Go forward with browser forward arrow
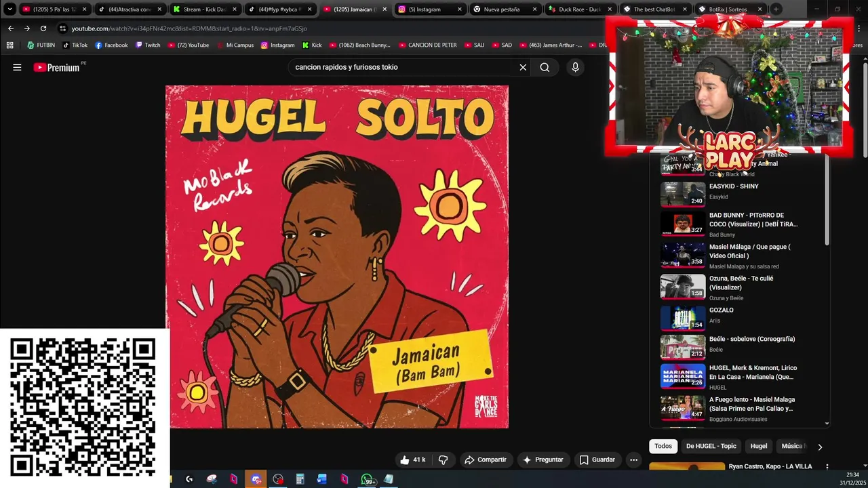868x488 pixels. tap(26, 28)
